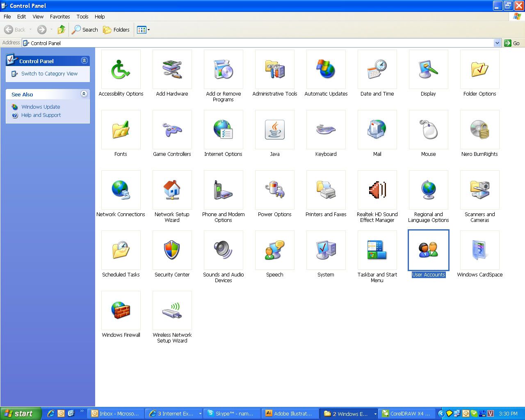The width and height of the screenshot is (525, 420).
Task: Open the File menu
Action: click(x=7, y=16)
